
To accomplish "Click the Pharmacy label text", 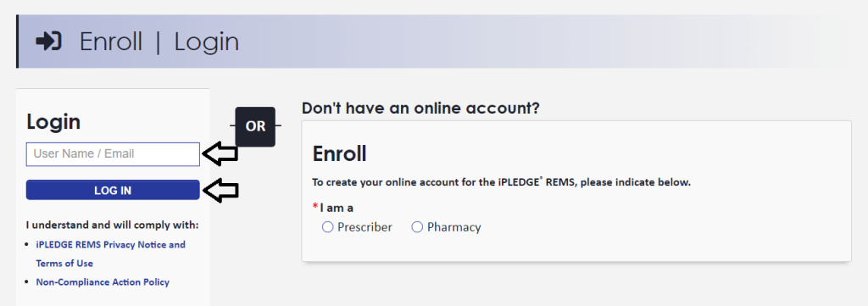I will click(x=454, y=227).
